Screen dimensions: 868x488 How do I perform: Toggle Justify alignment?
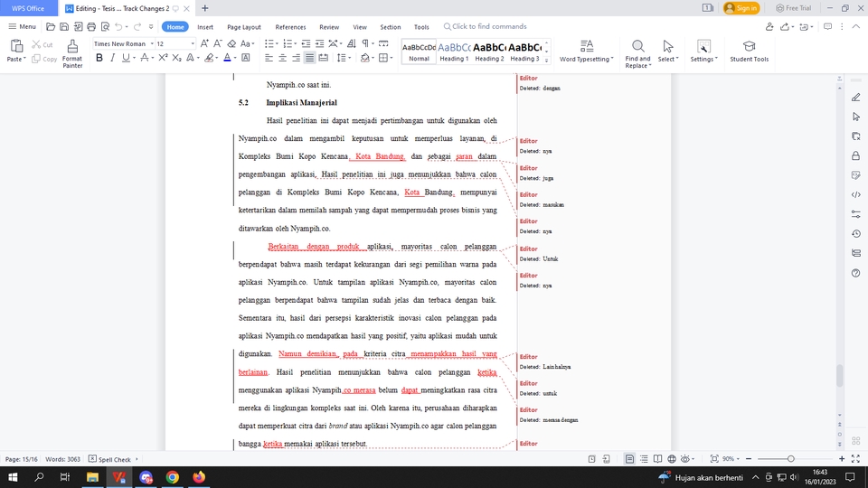[309, 58]
